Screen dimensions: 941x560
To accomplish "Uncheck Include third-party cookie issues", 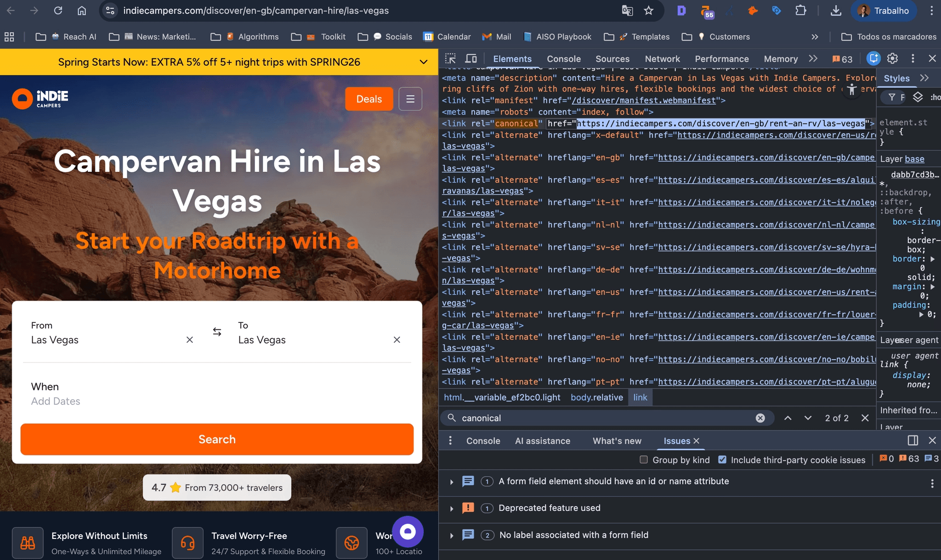I will pos(722,459).
